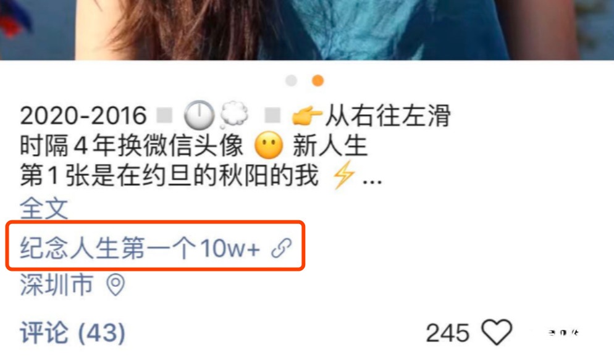The height and width of the screenshot is (364, 614).
Task: Tap the mouthless face emoji
Action: 269,145
